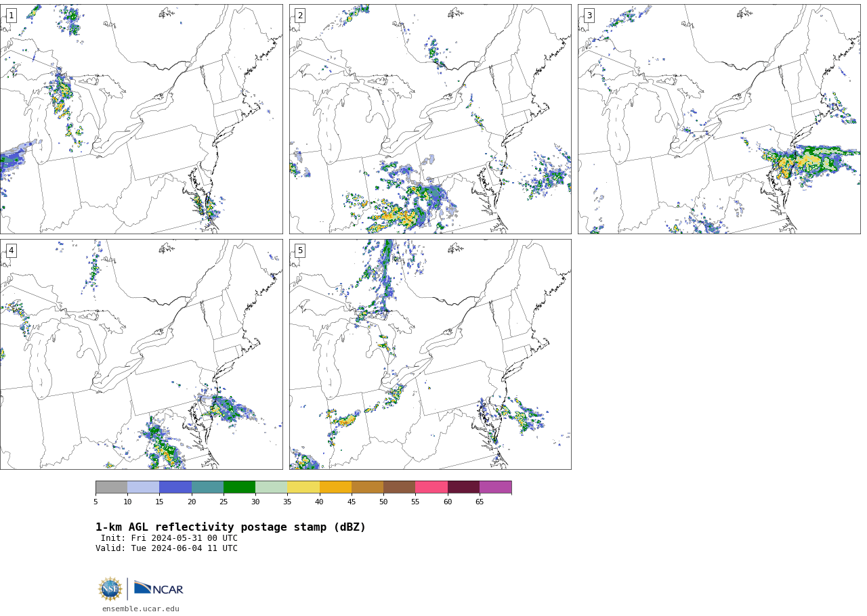Click the 'Valid: Tue 2024-06-04 11 UTC' text
The image size is (867, 616).
pos(167,548)
